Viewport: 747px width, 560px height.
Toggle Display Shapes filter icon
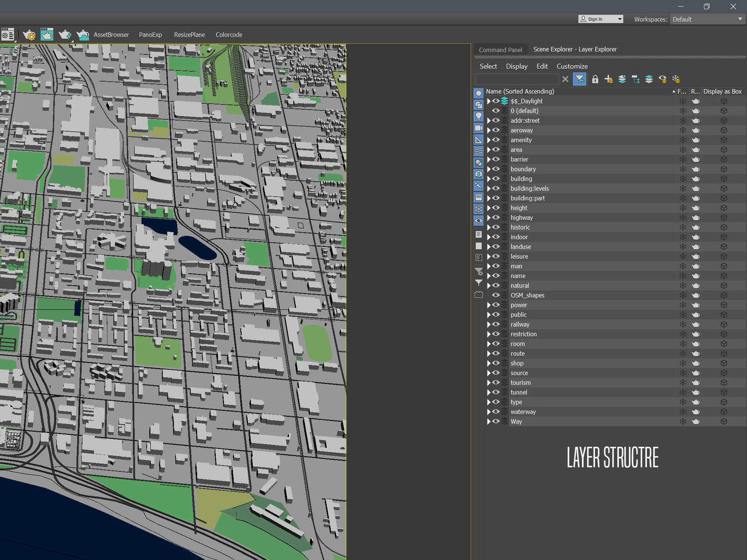click(x=478, y=105)
